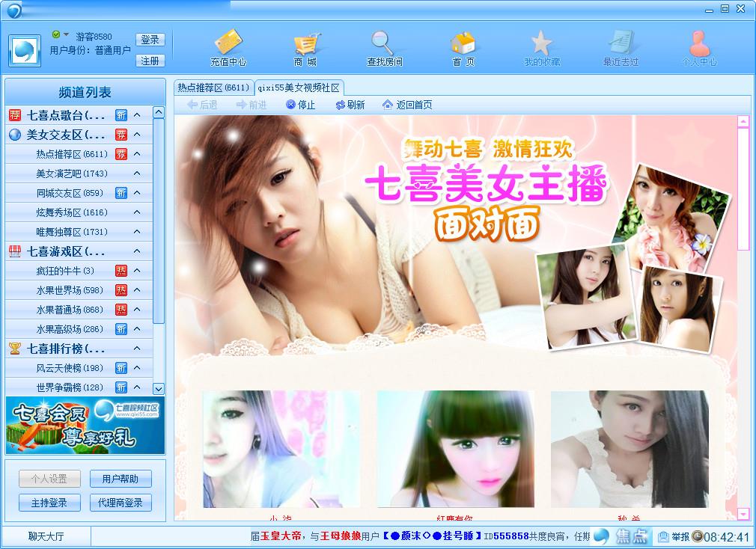The height and width of the screenshot is (549, 756).
Task: Click the shop icon of 七喜游戏区
Action: coord(15,251)
